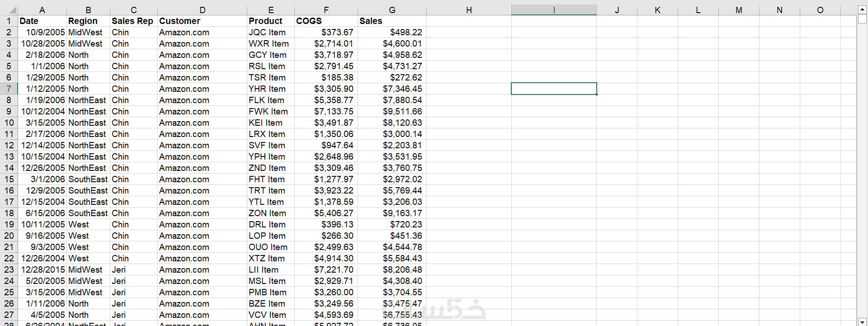Click the West region cell in row 19
This screenshot has width=868, height=326.
coord(88,224)
